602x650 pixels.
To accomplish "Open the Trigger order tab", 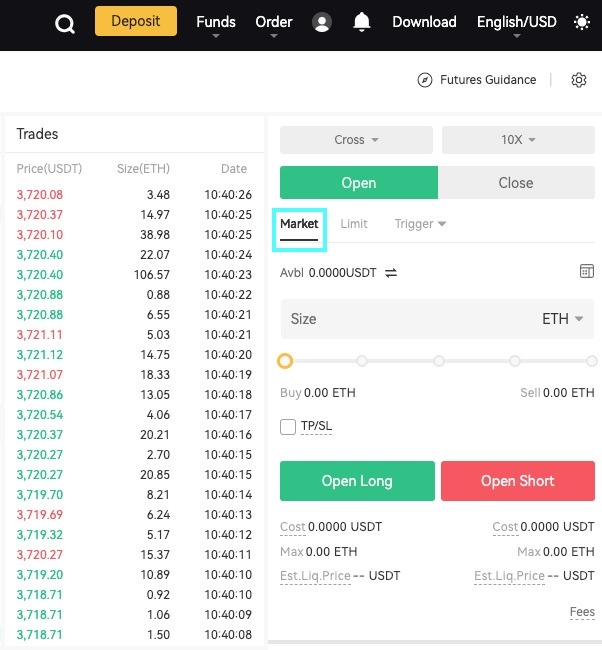I will (420, 224).
